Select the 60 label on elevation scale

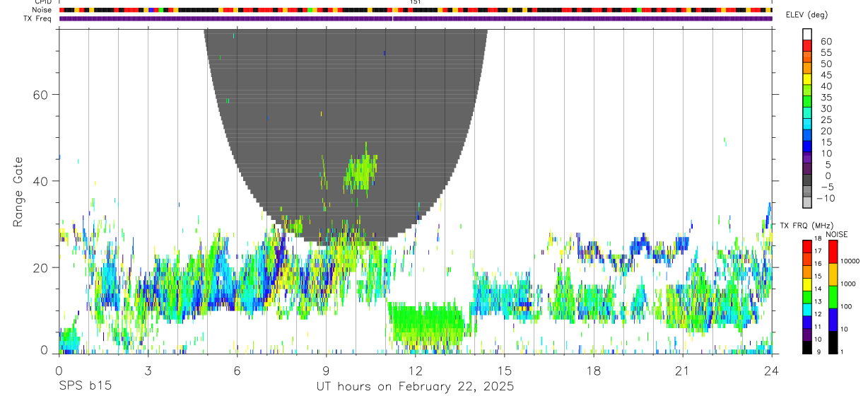[x=826, y=42]
